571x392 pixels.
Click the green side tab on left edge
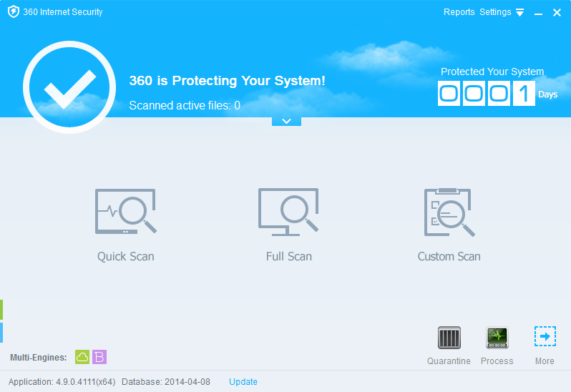pos(1,310)
